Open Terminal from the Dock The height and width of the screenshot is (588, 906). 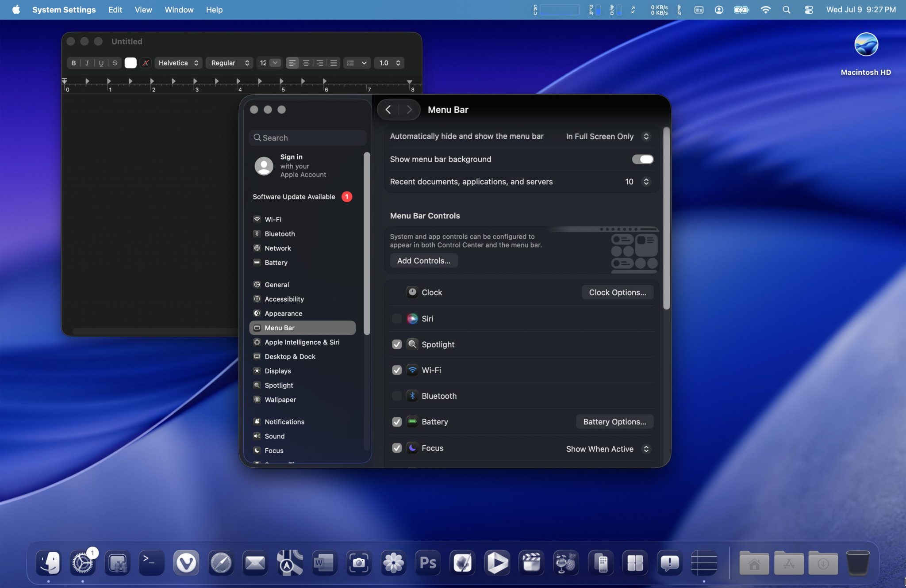point(152,563)
